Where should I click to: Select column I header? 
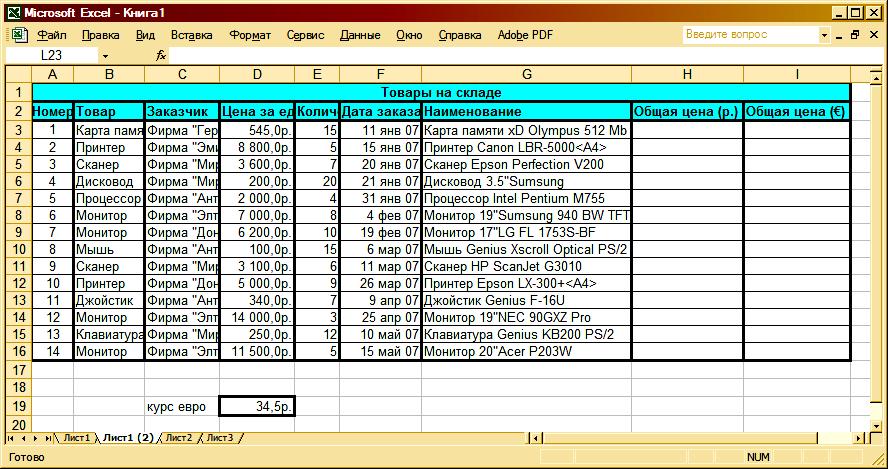[797, 74]
